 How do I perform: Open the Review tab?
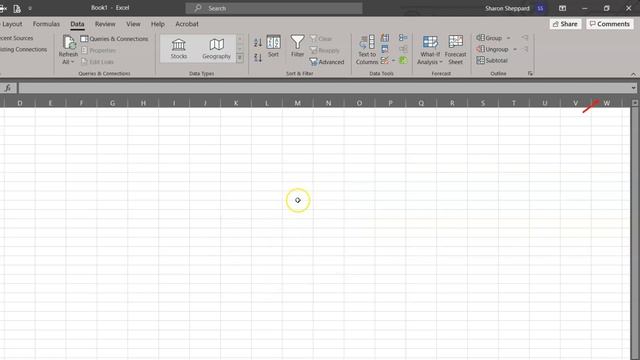pos(105,24)
